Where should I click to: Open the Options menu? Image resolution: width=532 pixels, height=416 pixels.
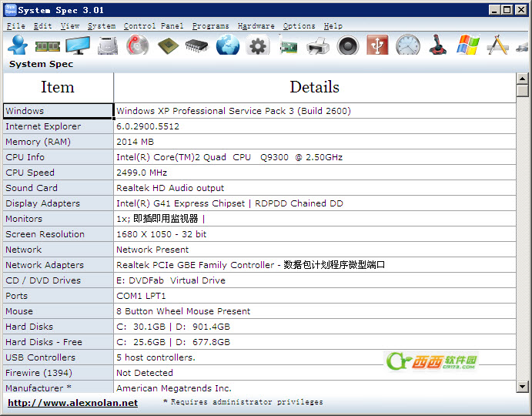(x=299, y=26)
